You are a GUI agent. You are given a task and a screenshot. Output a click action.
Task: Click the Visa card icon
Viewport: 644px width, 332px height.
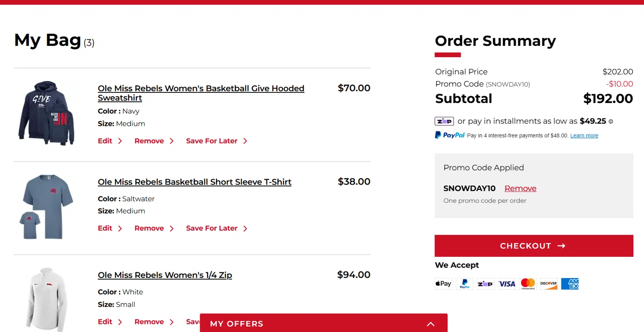pyautogui.click(x=507, y=283)
